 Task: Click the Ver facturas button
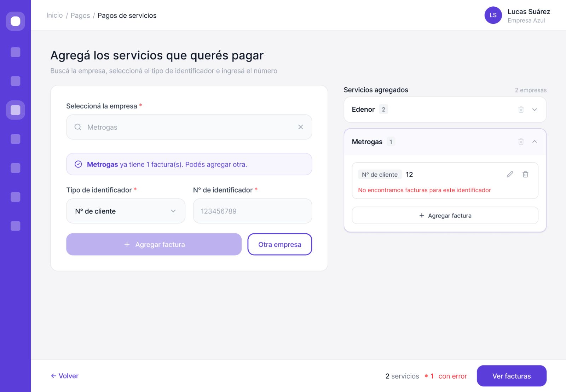pyautogui.click(x=512, y=376)
